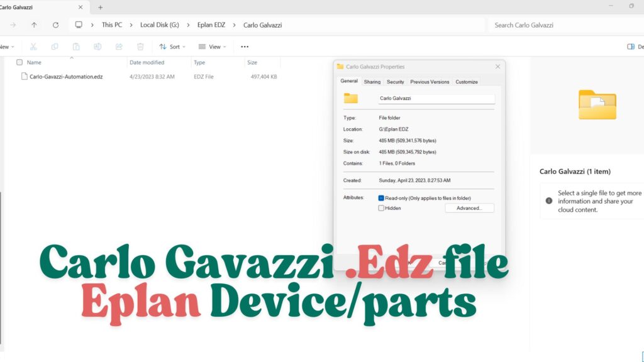This screenshot has height=362, width=644.
Task: Click the Paste toolbar icon
Action: click(75, 46)
